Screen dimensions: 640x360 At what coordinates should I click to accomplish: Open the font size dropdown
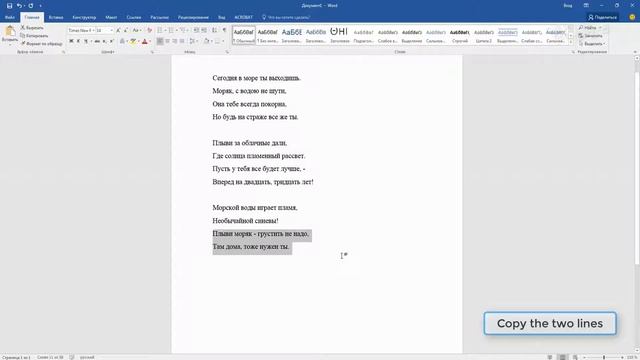pyautogui.click(x=111, y=30)
